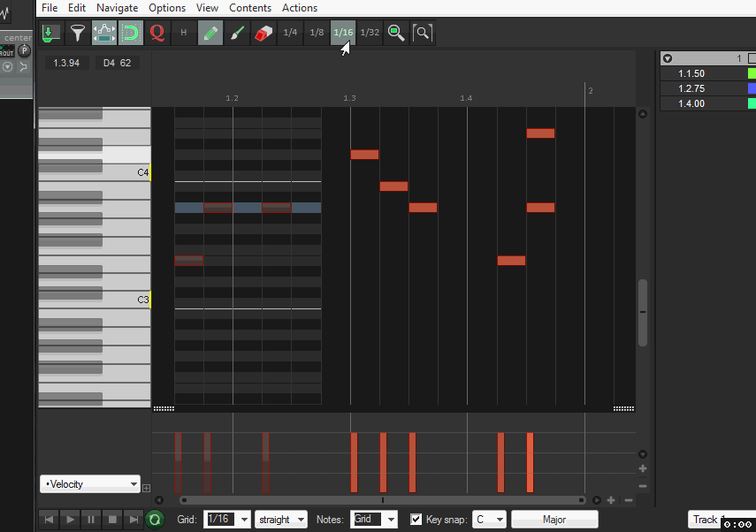The image size is (756, 532).
Task: Click the red Q quantize icon
Action: click(x=157, y=33)
